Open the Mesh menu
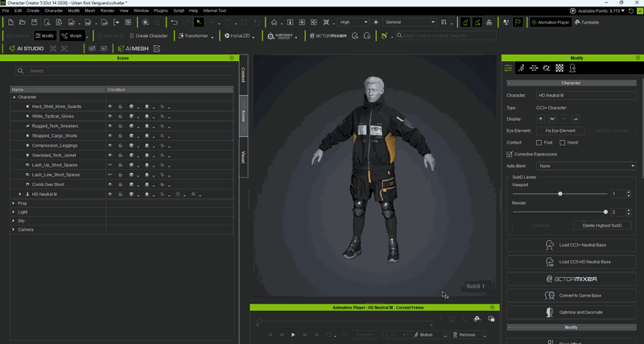 (89, 10)
